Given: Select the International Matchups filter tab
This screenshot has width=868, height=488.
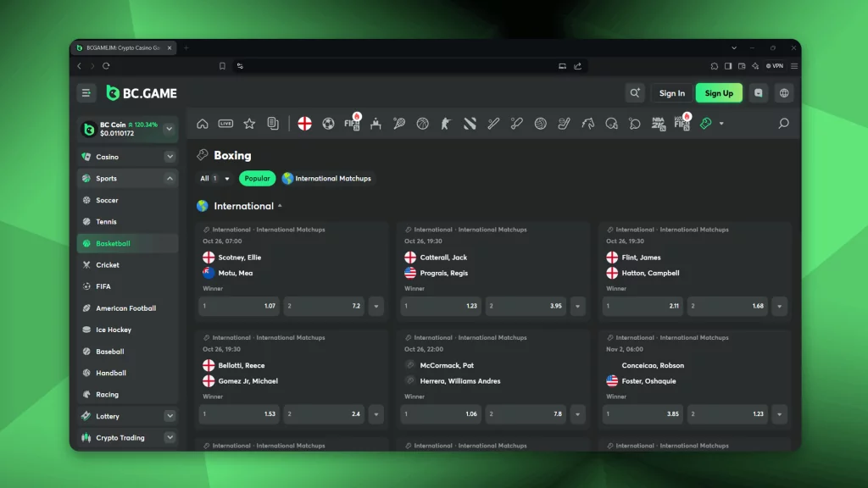Looking at the screenshot, I should click(x=327, y=178).
